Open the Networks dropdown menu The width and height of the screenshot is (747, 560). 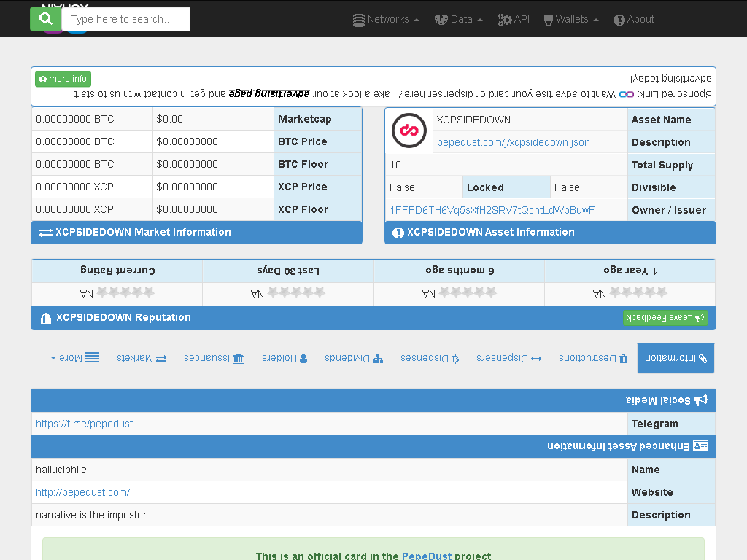click(x=386, y=20)
